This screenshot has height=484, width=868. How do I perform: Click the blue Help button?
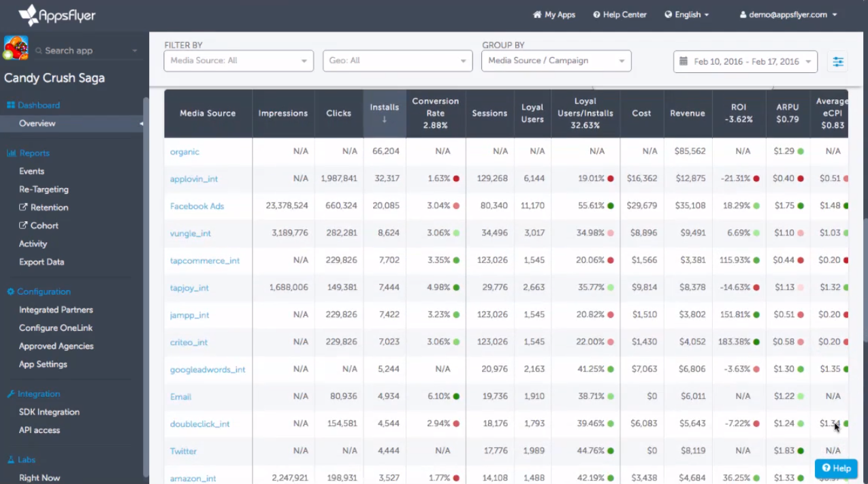click(x=836, y=468)
